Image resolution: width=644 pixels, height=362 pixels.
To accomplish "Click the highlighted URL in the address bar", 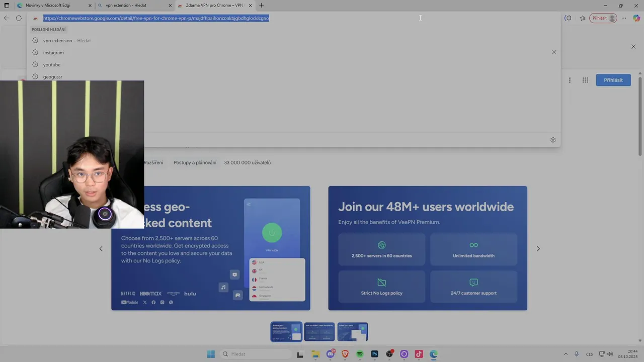I will [156, 18].
